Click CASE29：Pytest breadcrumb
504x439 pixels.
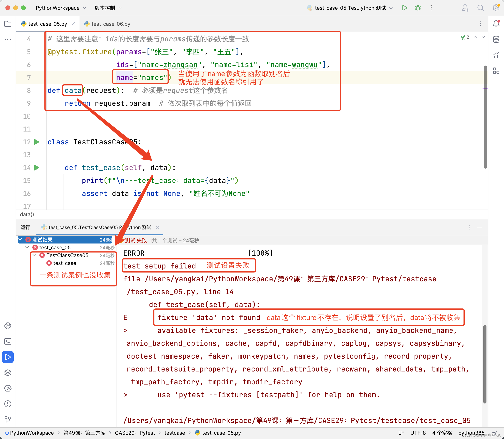click(x=135, y=433)
